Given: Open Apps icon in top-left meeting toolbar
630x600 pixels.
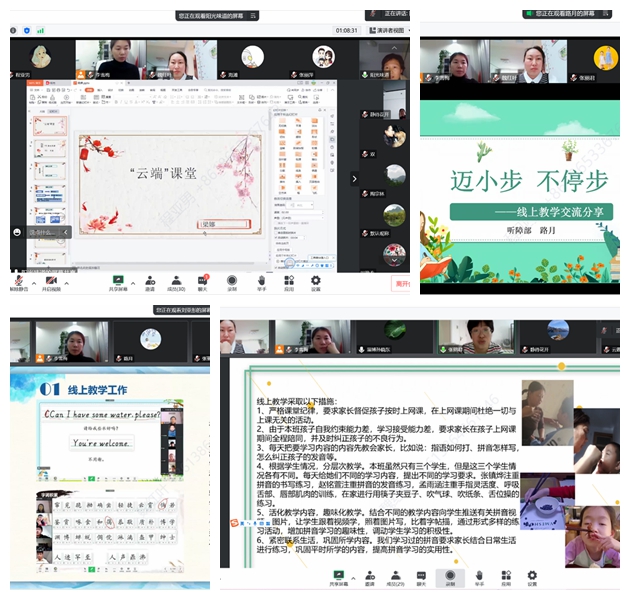Looking at the screenshot, I should (x=288, y=280).
